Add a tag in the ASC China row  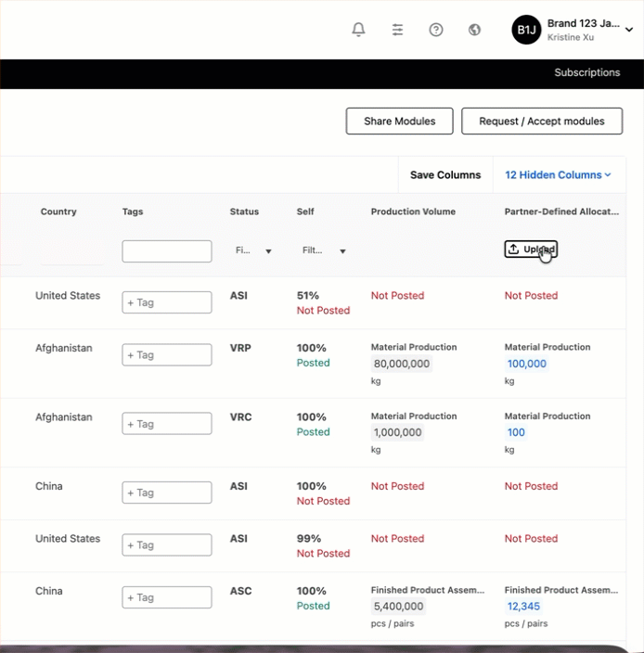click(x=167, y=597)
